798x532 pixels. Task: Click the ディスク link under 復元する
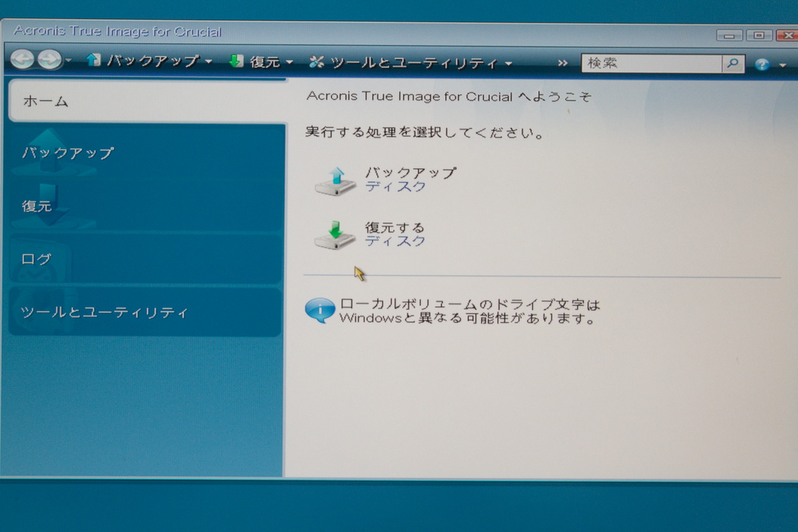(x=395, y=241)
